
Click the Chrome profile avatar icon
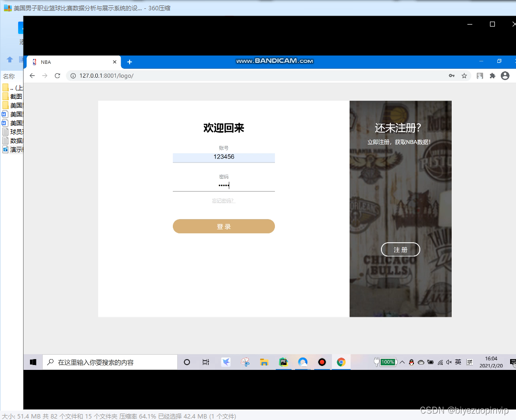[x=505, y=76]
